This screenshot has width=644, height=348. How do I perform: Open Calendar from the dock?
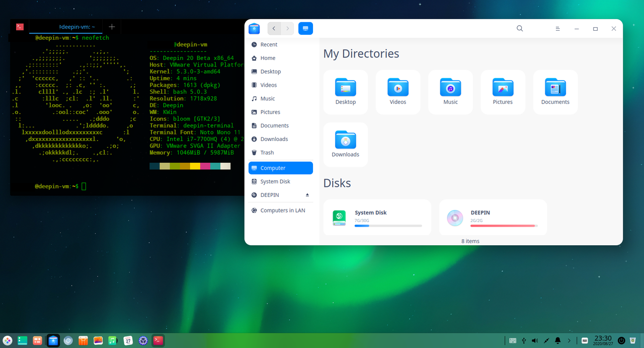coord(128,340)
